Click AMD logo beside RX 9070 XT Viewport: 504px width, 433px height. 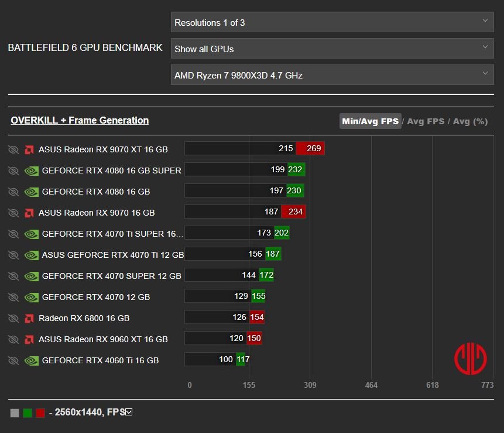coord(29,149)
